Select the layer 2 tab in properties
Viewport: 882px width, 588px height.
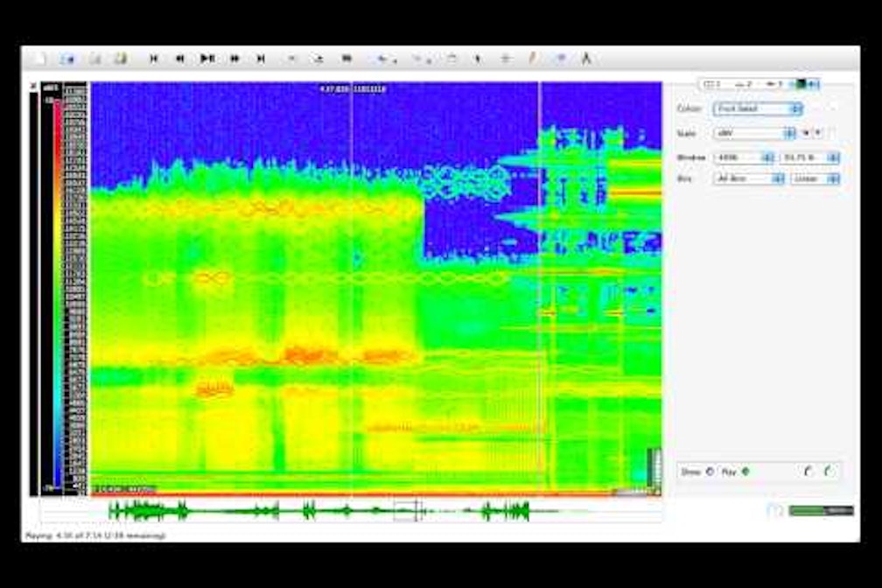(x=743, y=84)
